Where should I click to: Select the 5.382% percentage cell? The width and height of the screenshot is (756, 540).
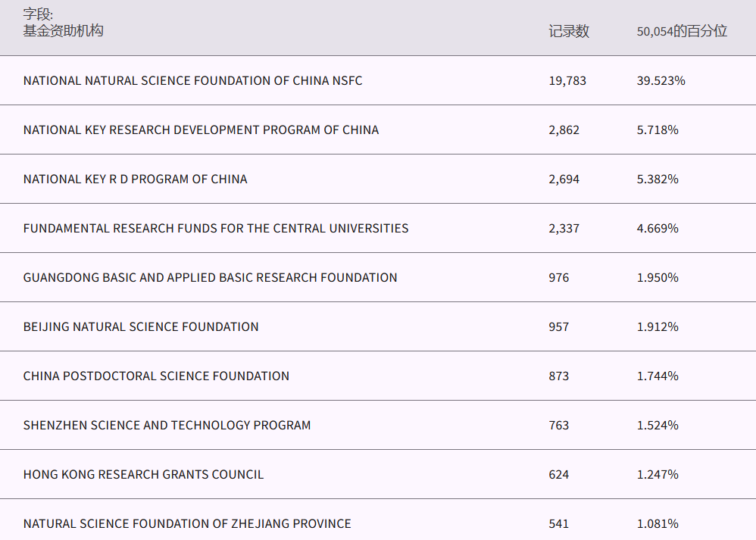pyautogui.click(x=657, y=179)
